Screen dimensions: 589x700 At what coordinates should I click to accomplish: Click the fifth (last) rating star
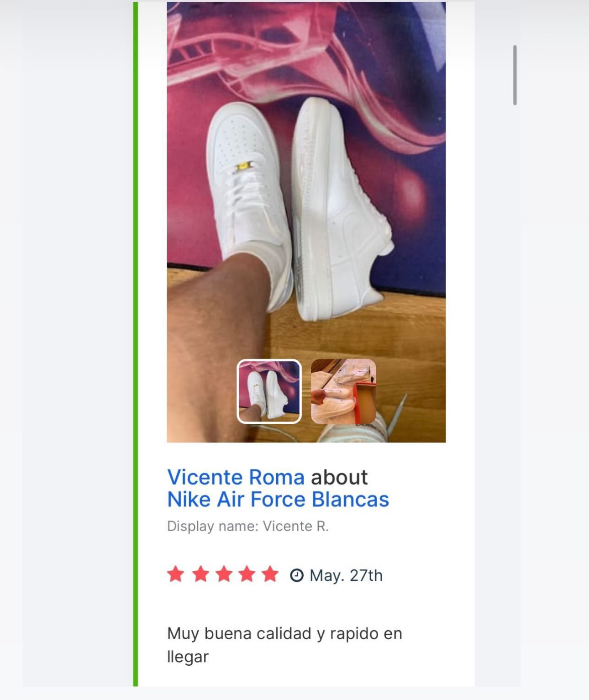point(270,574)
